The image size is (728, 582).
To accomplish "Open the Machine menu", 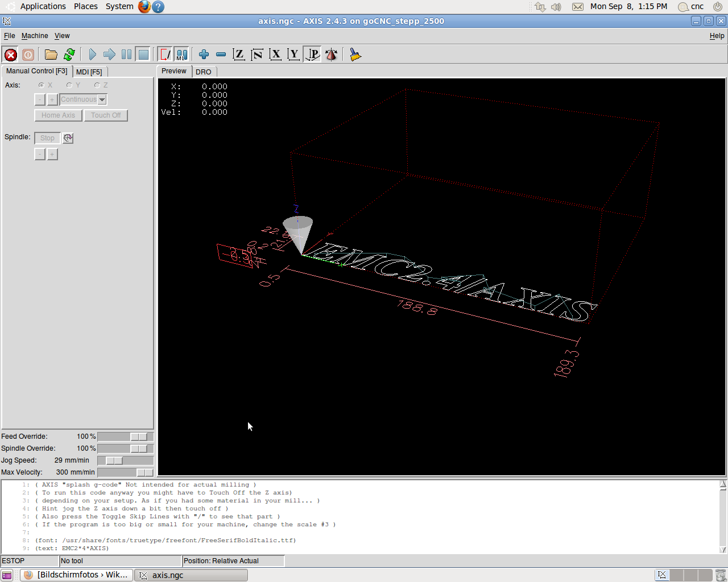I will pyautogui.click(x=35, y=36).
